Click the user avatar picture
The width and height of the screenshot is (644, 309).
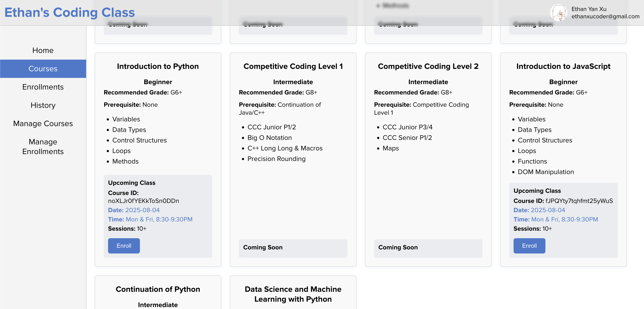coord(558,13)
